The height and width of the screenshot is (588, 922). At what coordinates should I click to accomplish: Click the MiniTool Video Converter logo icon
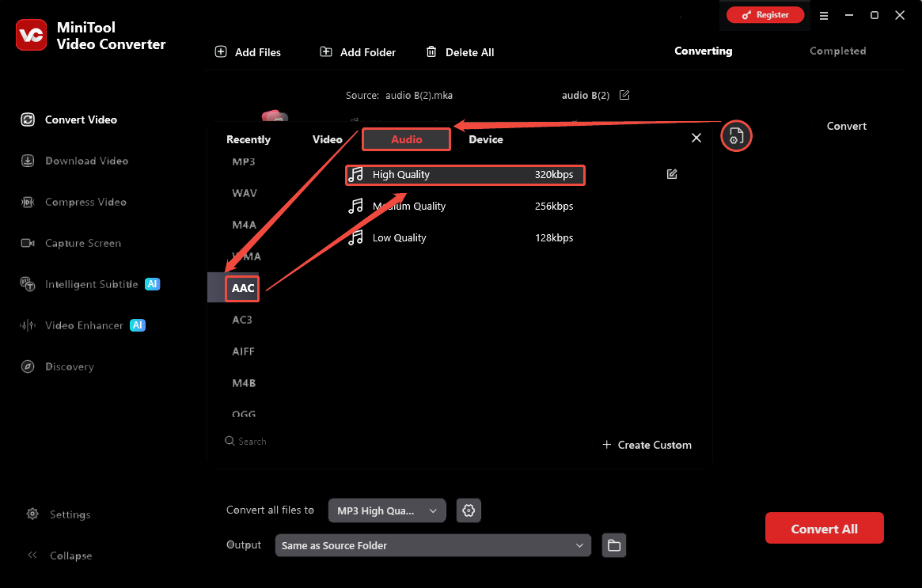tap(31, 35)
